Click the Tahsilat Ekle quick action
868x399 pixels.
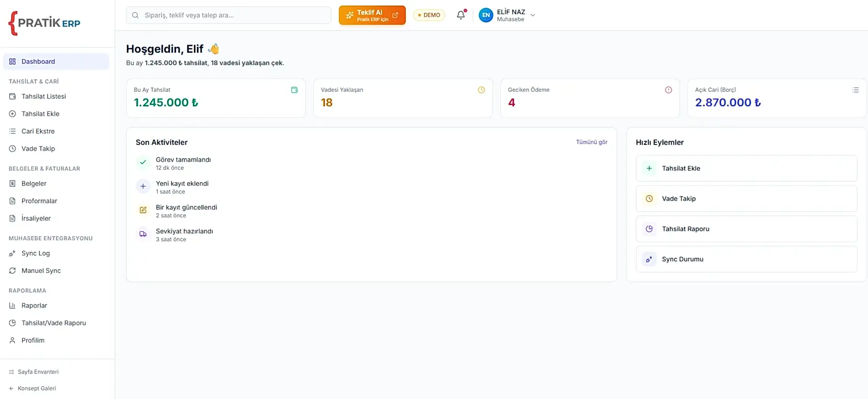746,168
